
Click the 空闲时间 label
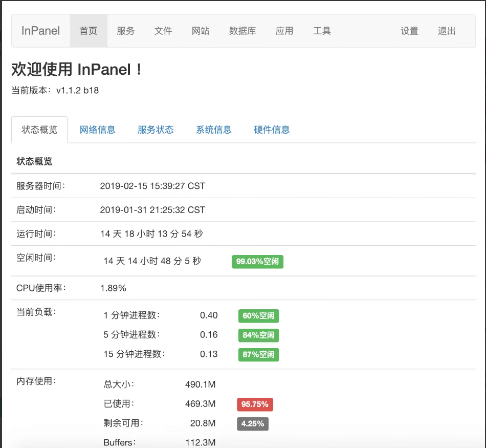pos(36,258)
